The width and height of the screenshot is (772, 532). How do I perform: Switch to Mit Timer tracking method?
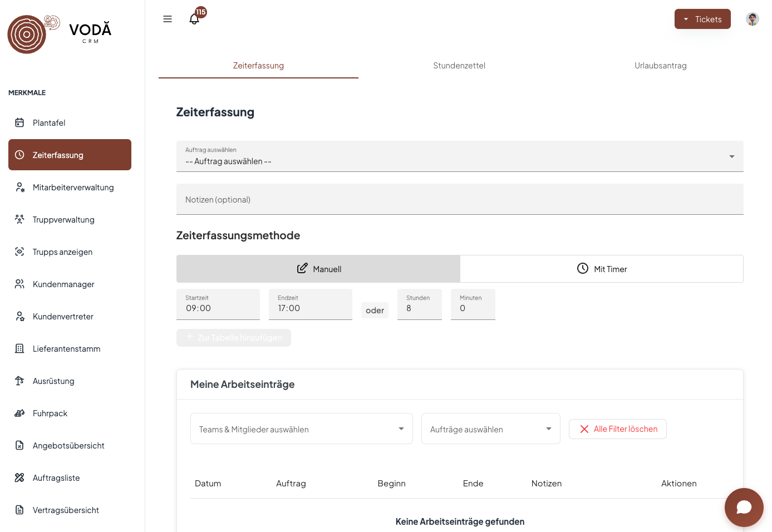602,269
